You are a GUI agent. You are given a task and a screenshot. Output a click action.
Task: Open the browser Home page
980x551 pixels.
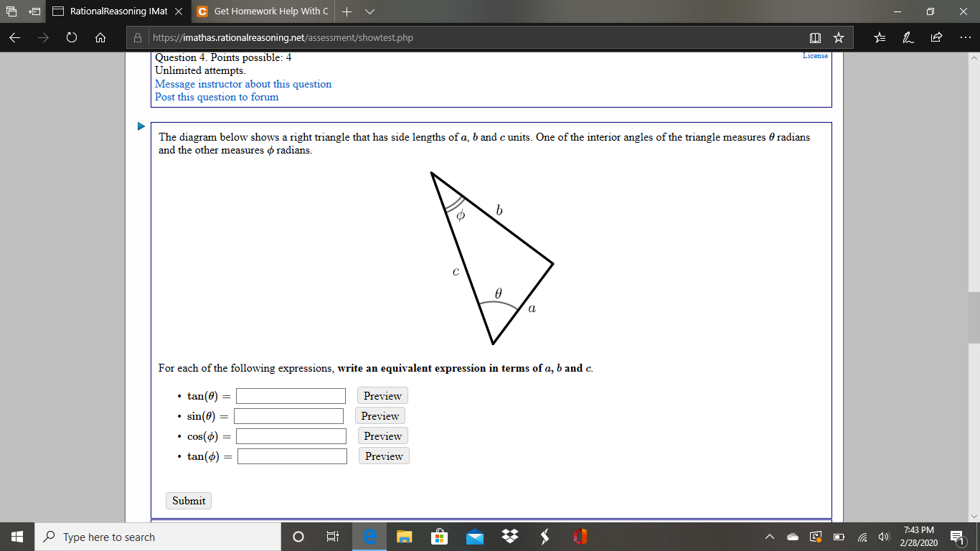click(100, 37)
